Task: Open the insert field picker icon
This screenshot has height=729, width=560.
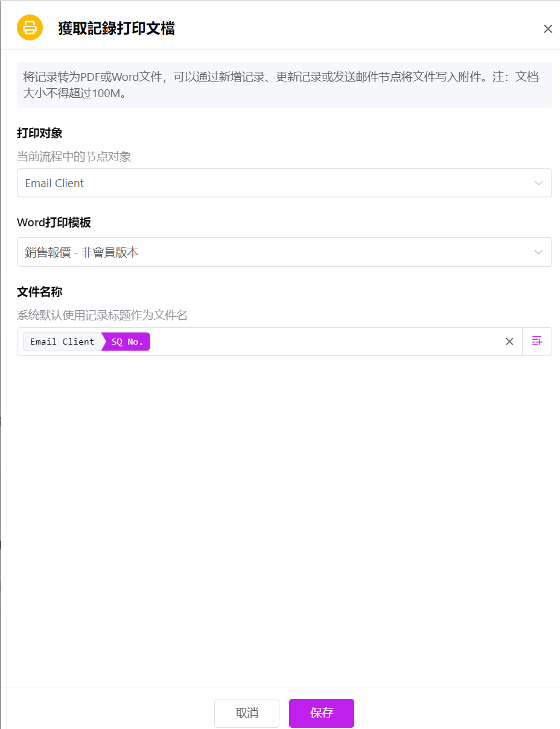Action: coord(537,342)
